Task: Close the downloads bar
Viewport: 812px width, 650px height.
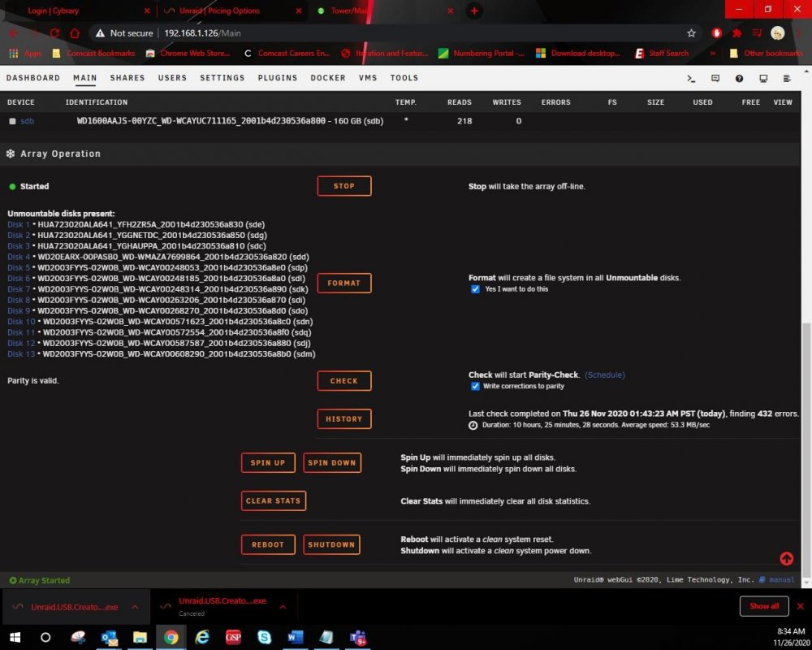Action: 800,606
